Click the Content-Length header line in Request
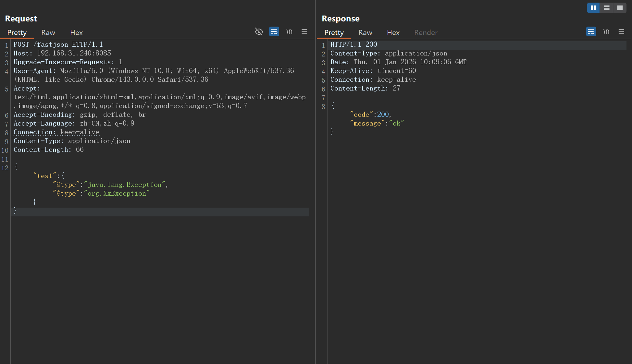 (49, 150)
